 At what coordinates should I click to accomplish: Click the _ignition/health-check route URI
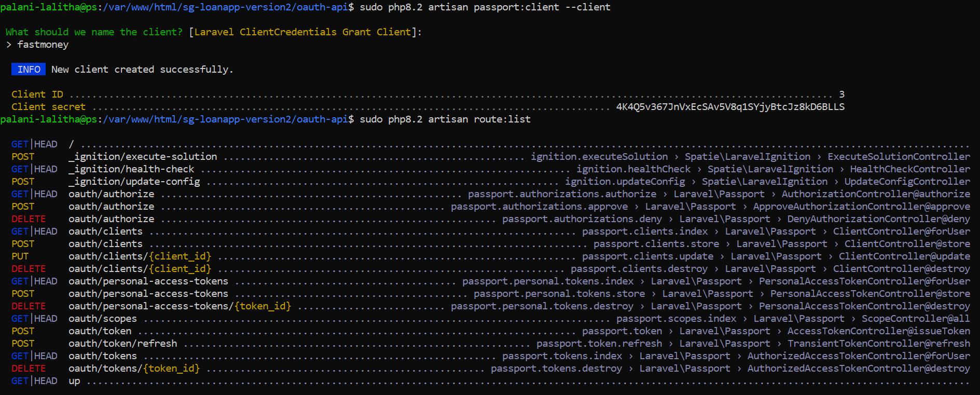(x=131, y=169)
